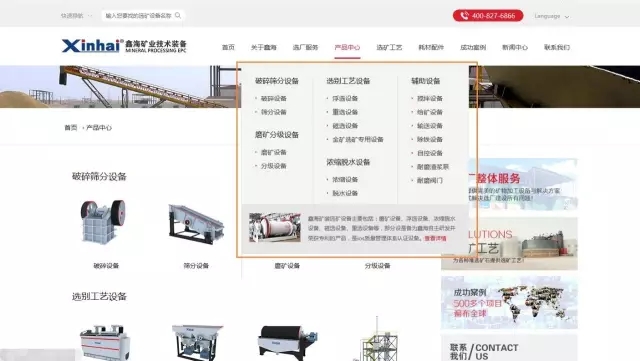Screen dimensions: 640x361
Task: Open the 关于鑫海 menu
Action: 264,47
